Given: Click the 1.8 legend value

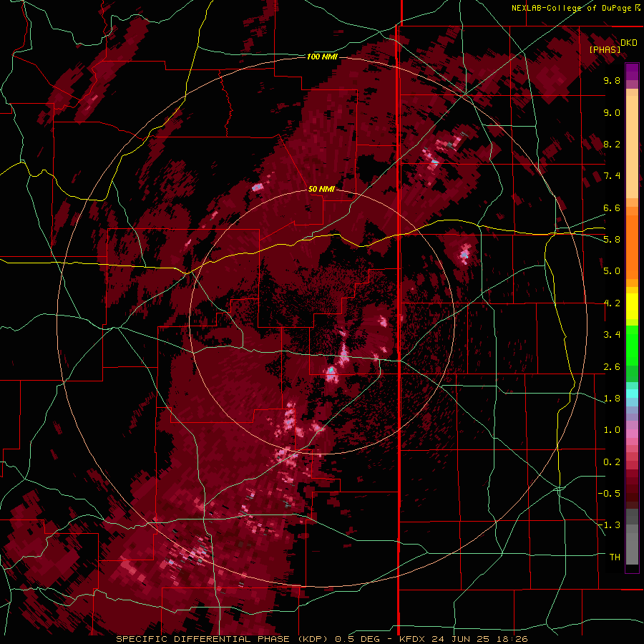Looking at the screenshot, I should (x=612, y=399).
